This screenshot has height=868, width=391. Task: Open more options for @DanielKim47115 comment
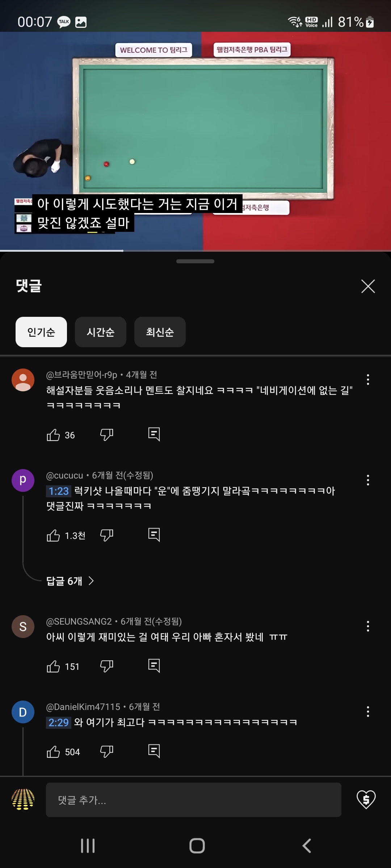tap(368, 711)
